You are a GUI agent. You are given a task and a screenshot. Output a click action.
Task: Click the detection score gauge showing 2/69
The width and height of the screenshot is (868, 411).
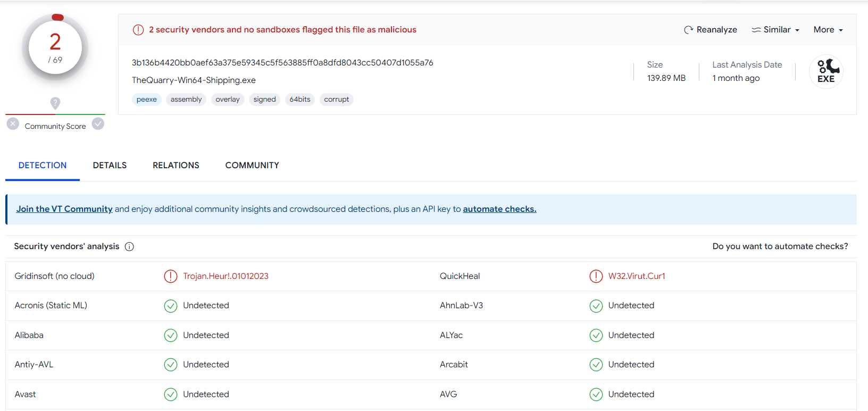pos(55,48)
